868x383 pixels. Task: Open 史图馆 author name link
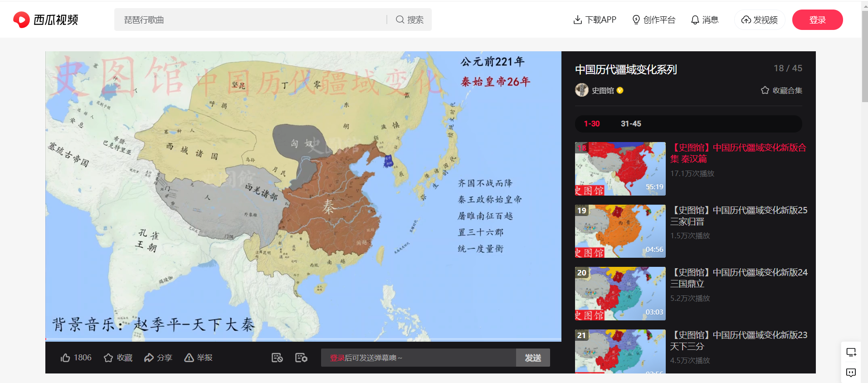(603, 90)
